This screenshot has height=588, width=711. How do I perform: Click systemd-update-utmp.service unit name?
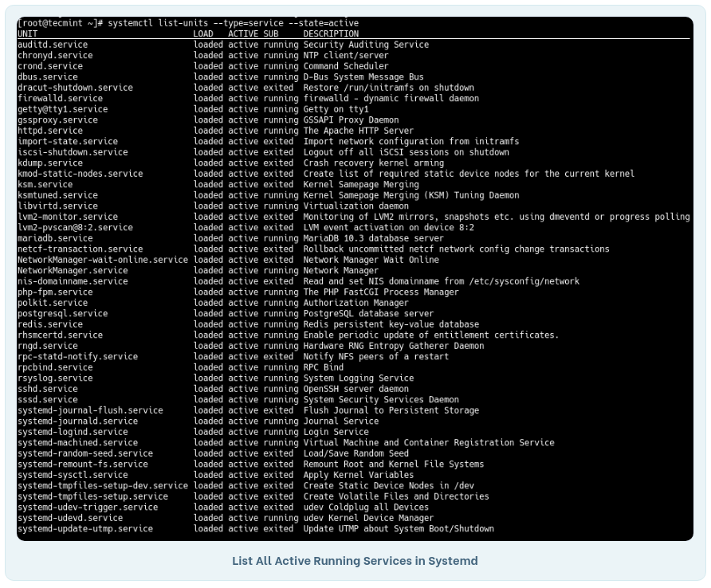point(85,529)
